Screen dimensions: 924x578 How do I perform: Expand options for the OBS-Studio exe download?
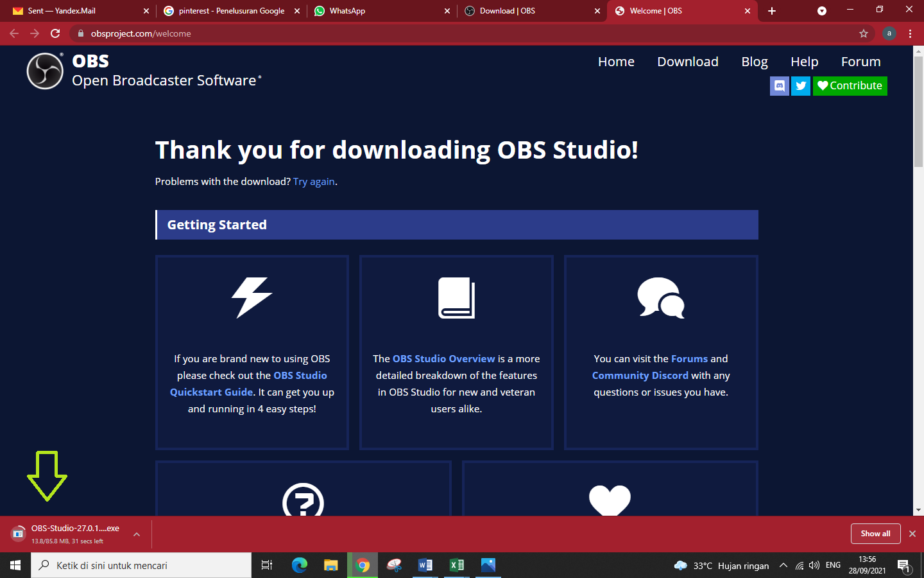click(x=135, y=534)
